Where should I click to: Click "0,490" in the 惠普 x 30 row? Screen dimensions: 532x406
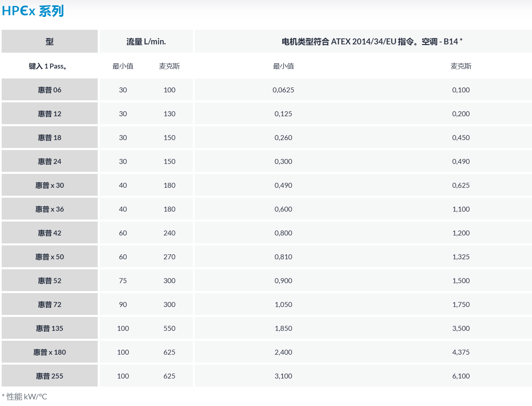(x=284, y=185)
